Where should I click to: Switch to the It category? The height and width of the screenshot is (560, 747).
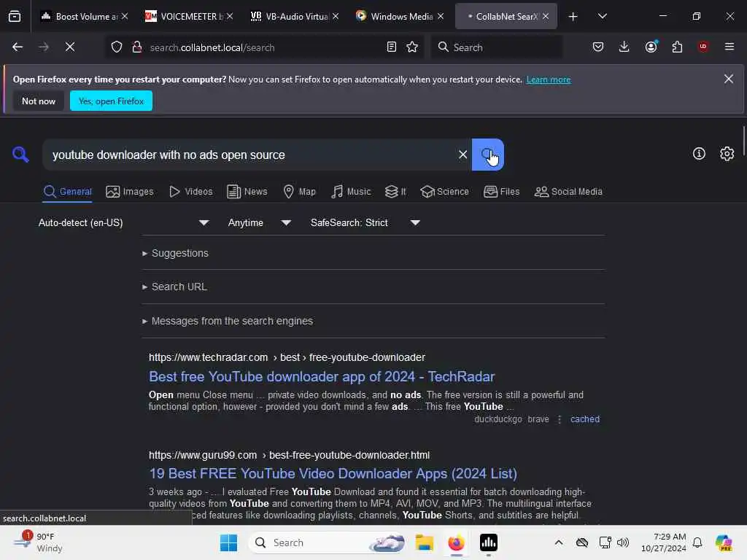[x=395, y=192]
